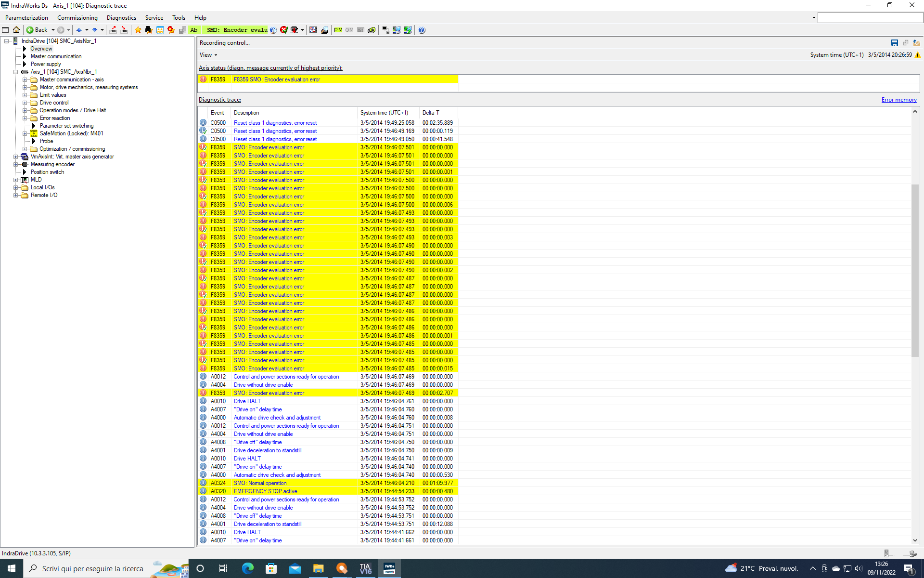Image resolution: width=924 pixels, height=578 pixels.
Task: Switch to PM parameter mode
Action: click(338, 30)
